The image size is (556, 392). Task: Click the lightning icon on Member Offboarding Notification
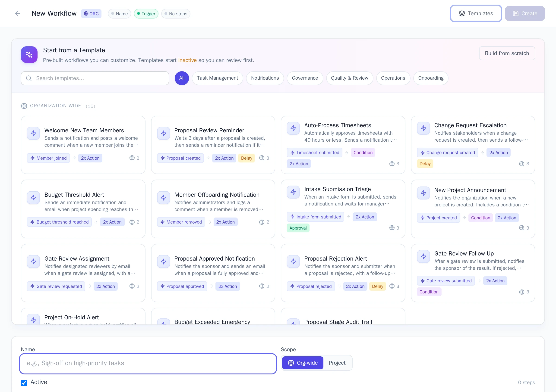(x=164, y=198)
